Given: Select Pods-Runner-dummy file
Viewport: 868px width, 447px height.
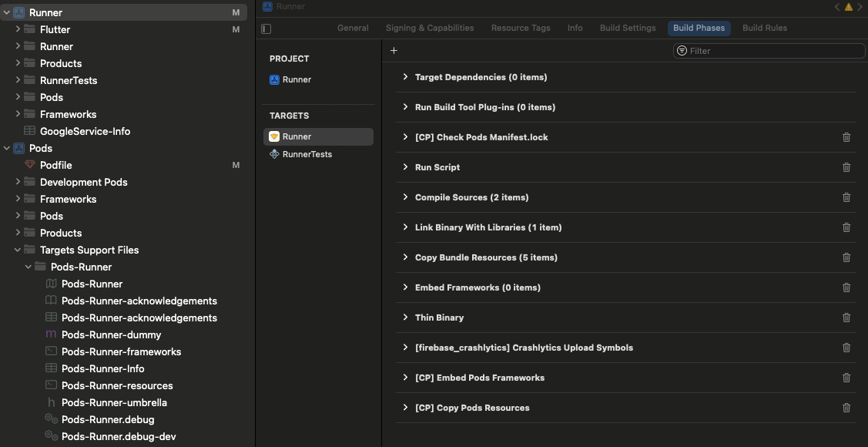Looking at the screenshot, I should (x=111, y=334).
